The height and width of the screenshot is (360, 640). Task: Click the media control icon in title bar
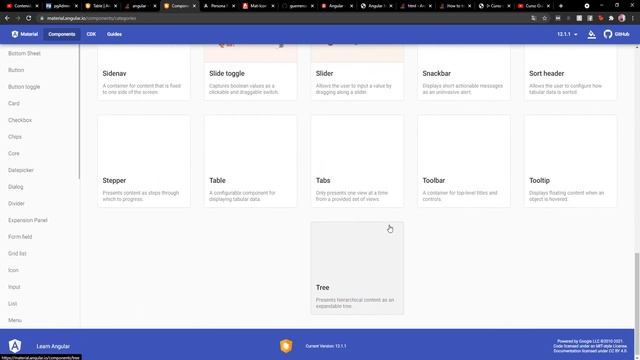tap(587, 6)
